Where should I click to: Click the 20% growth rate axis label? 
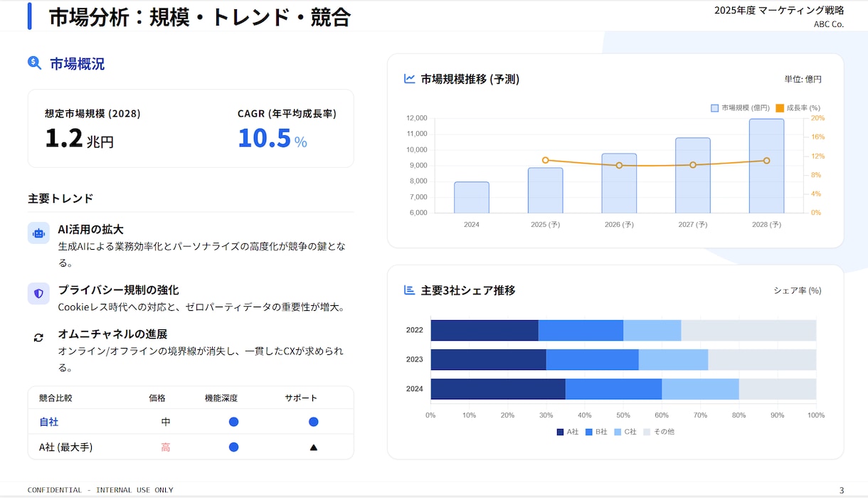point(817,118)
